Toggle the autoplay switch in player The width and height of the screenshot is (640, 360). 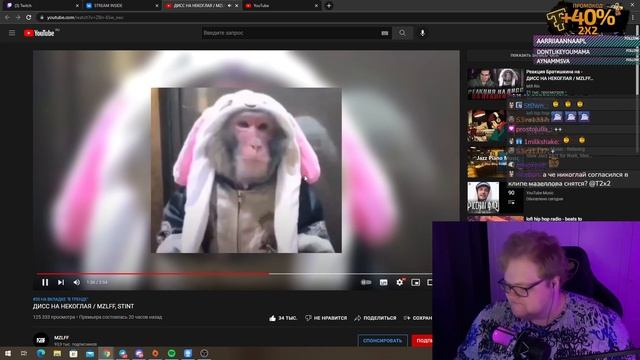pyautogui.click(x=366, y=282)
